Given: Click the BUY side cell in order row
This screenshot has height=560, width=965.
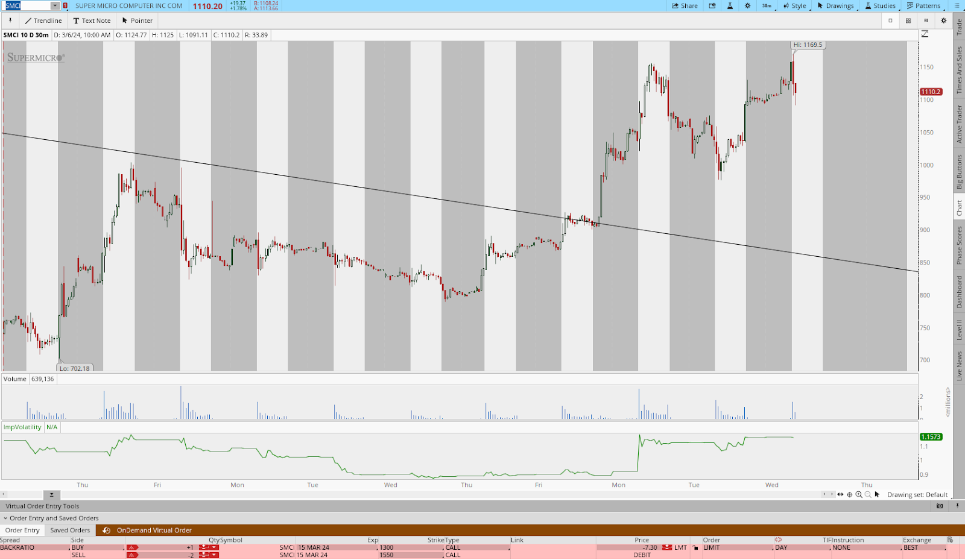Looking at the screenshot, I should [x=98, y=548].
